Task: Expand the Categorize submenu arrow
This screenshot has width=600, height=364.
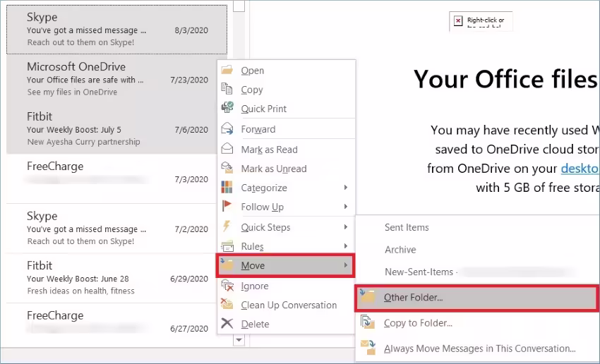Action: (346, 188)
